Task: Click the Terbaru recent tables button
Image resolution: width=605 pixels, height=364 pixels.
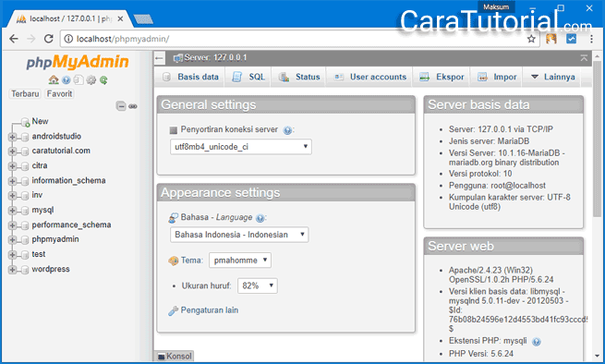Action: point(25,94)
